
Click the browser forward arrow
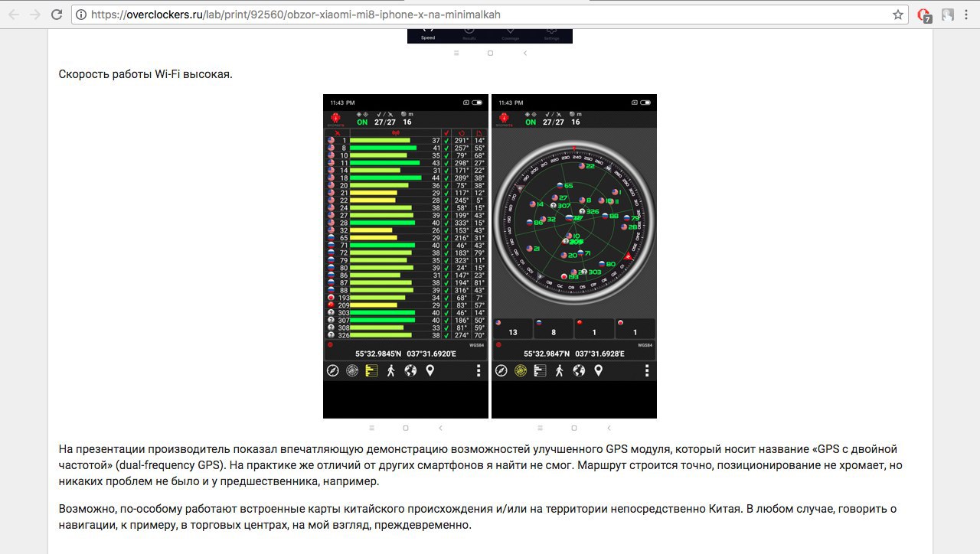coord(35,15)
